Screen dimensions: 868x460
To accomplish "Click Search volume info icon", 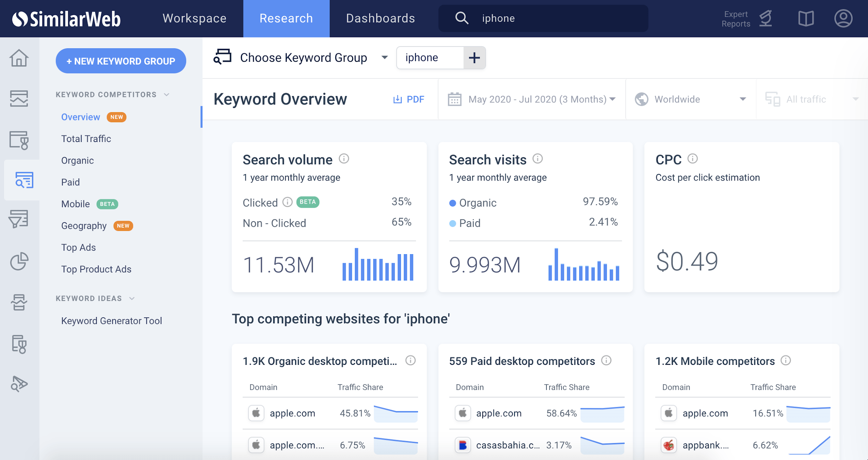I will pyautogui.click(x=344, y=159).
